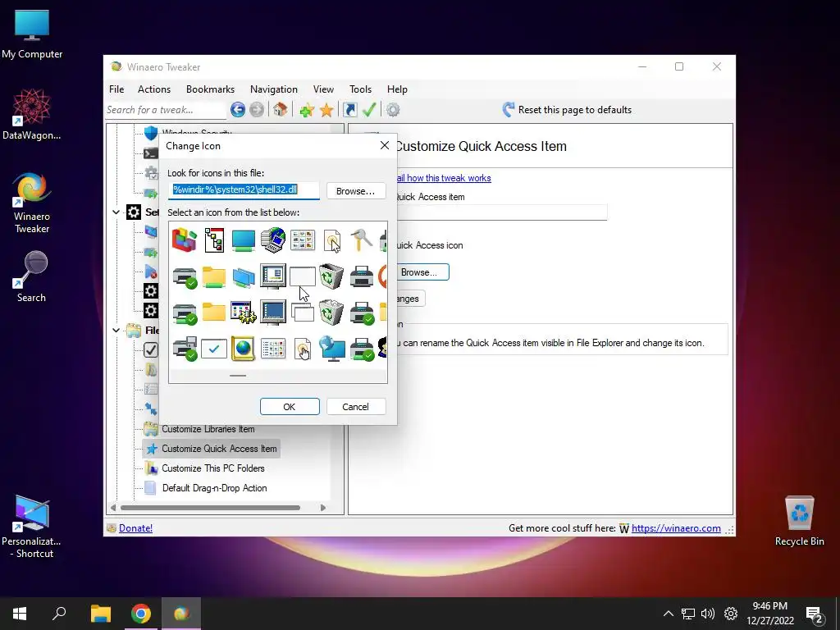Confirm the icon choice with OK
840x630 pixels.
290,407
